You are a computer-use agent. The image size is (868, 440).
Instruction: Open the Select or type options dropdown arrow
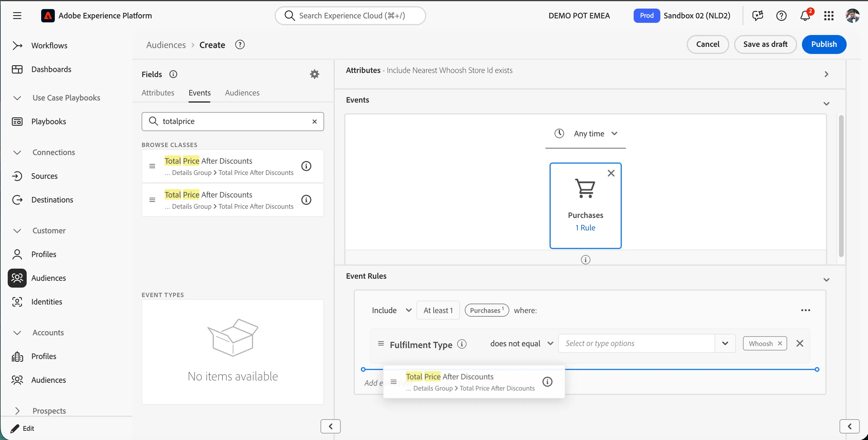click(725, 343)
